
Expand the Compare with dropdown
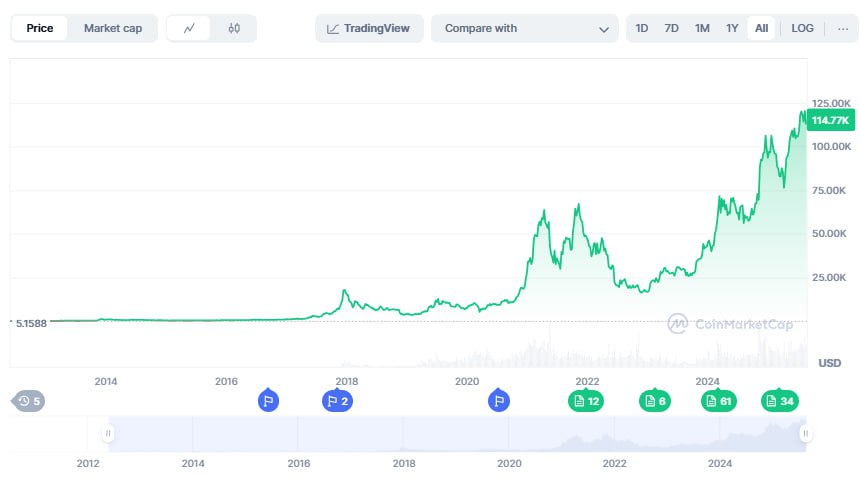coord(525,28)
